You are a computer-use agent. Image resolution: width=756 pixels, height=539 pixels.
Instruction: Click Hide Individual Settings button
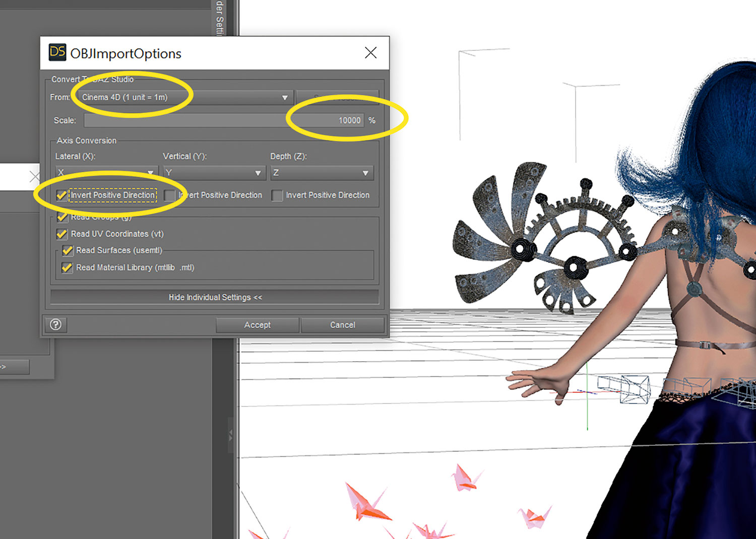pyautogui.click(x=215, y=297)
